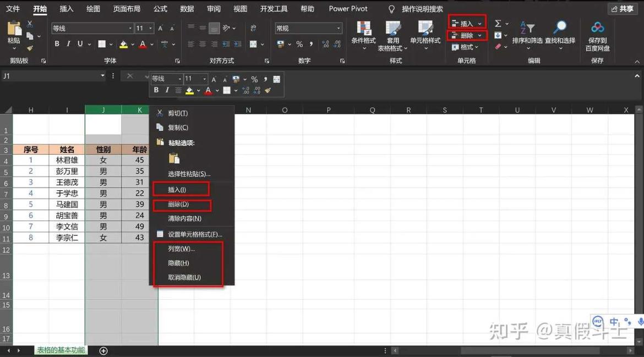Open the ribbon font name dropdown (等线)

pyautogui.click(x=130, y=28)
